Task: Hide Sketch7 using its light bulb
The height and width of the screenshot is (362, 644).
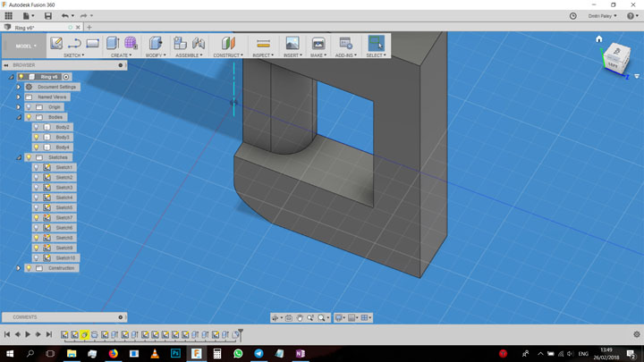Action: 36,217
